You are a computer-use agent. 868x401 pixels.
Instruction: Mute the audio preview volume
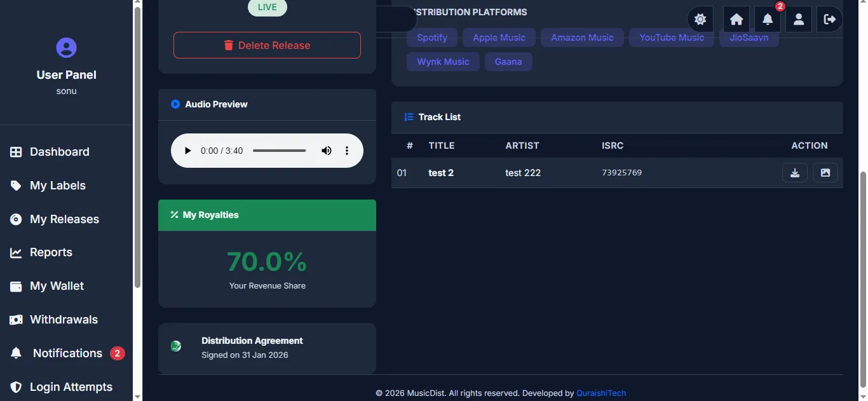pos(327,151)
